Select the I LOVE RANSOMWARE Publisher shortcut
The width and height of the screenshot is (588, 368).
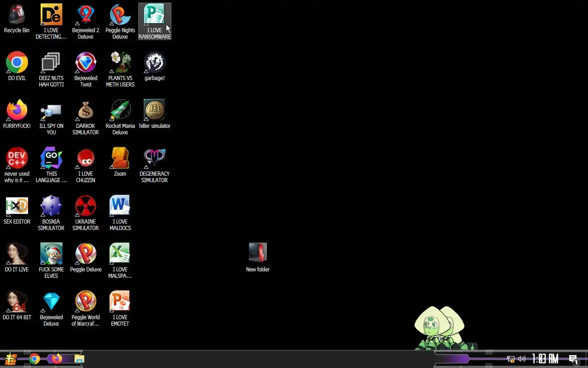click(154, 22)
